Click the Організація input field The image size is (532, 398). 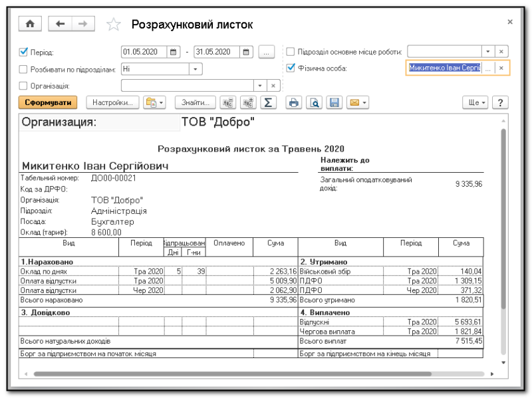point(188,86)
